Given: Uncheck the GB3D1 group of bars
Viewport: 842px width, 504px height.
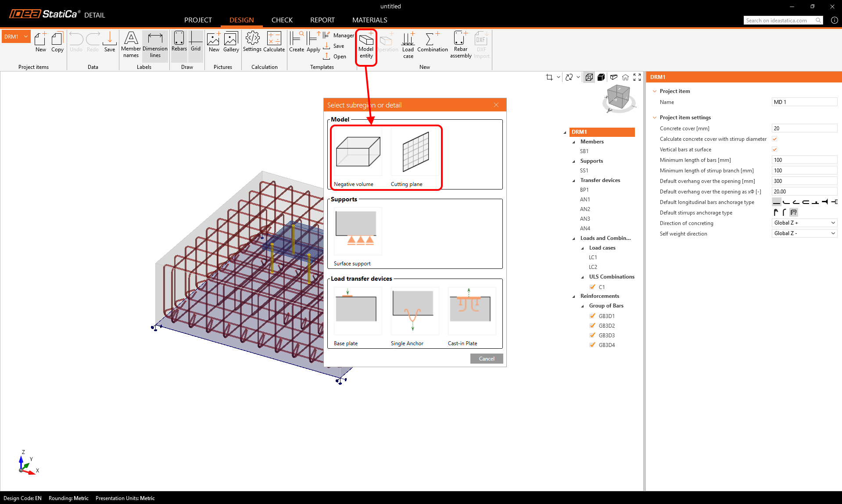Looking at the screenshot, I should [x=592, y=316].
